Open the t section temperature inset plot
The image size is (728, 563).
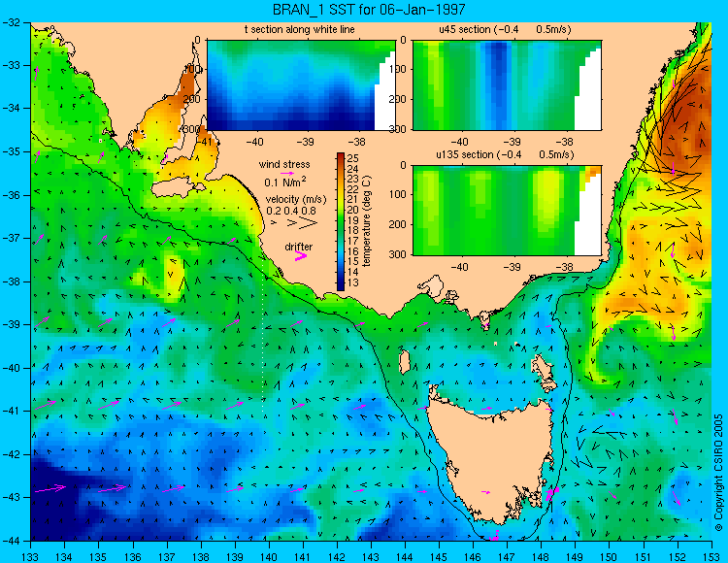click(301, 85)
